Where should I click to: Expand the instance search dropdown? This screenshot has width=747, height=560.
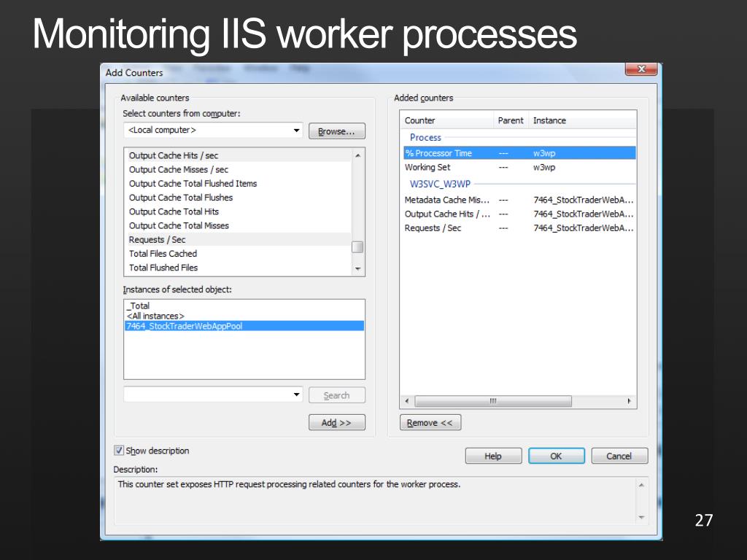tap(296, 394)
